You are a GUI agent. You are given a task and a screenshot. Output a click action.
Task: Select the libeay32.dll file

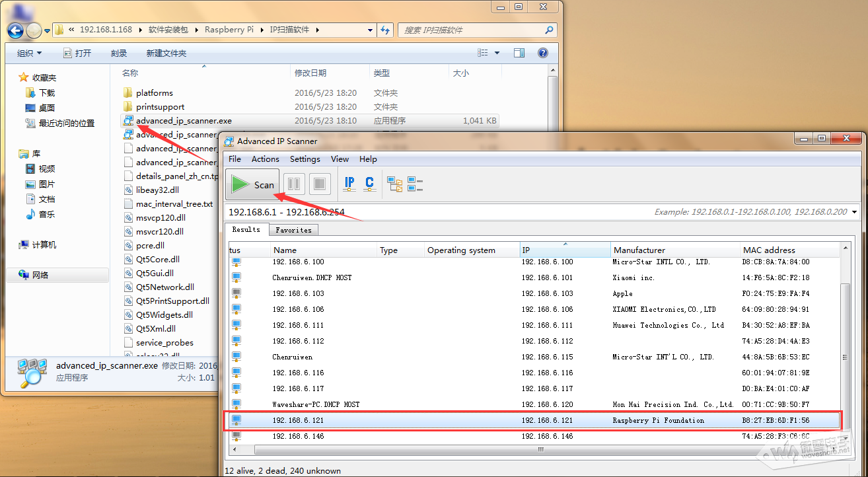(157, 190)
